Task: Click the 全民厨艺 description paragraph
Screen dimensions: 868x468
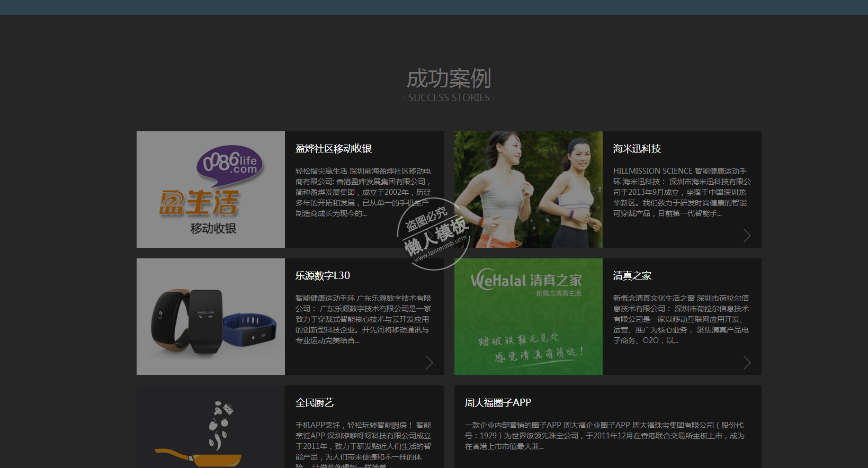Action: pyautogui.click(x=363, y=445)
